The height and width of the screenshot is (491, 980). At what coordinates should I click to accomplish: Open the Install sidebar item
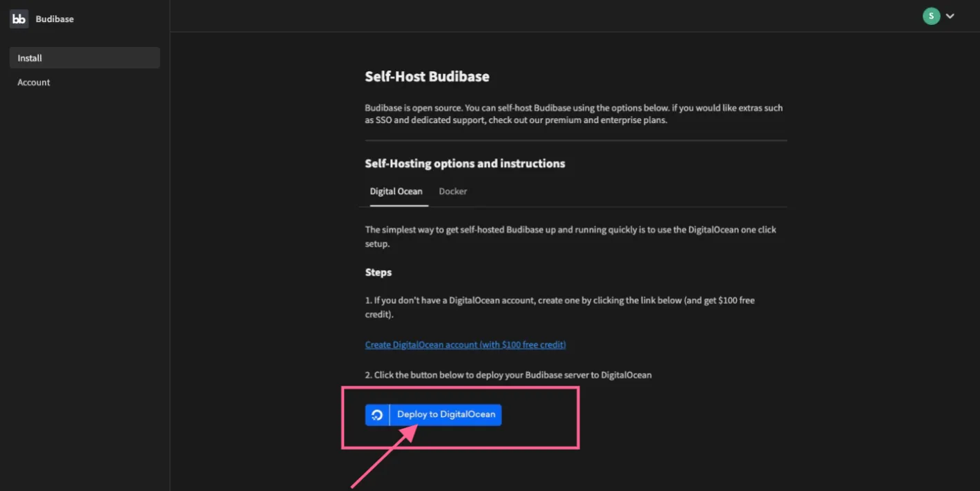(x=85, y=58)
